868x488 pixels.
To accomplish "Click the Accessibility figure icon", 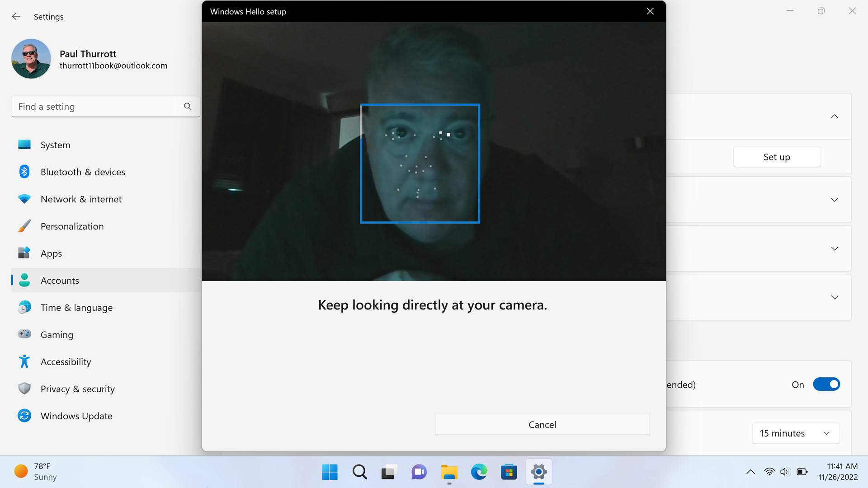I will [24, 361].
